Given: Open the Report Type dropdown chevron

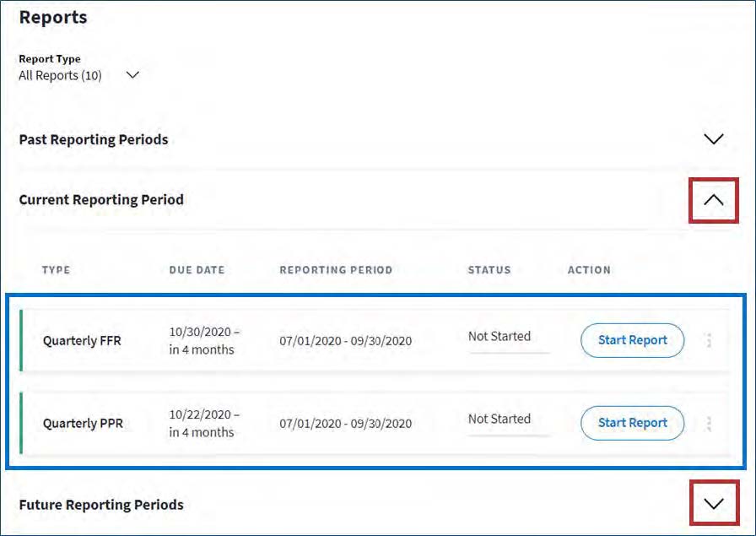Looking at the screenshot, I should [x=132, y=75].
